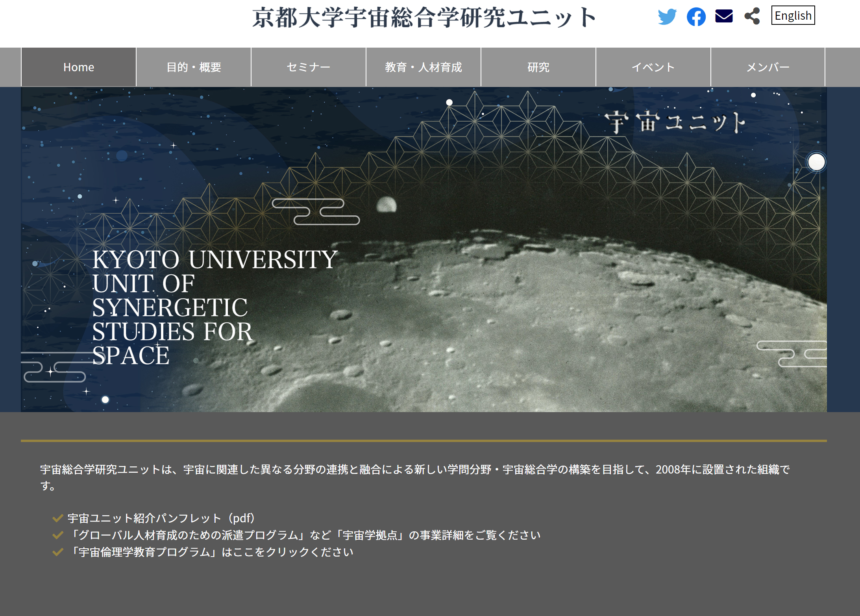
Task: Click the KYOTO UNIVERSITY UNIT OF SYNERGETIC text
Action: point(215,307)
